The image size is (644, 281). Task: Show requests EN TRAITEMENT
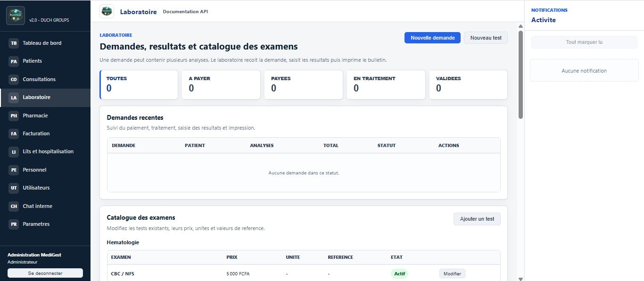(x=386, y=85)
